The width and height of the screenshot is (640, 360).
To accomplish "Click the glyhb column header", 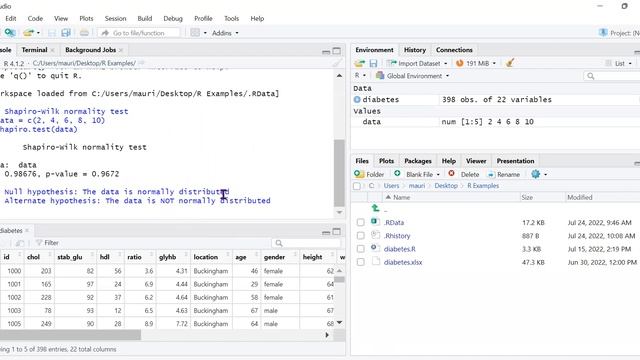I will [x=167, y=257].
